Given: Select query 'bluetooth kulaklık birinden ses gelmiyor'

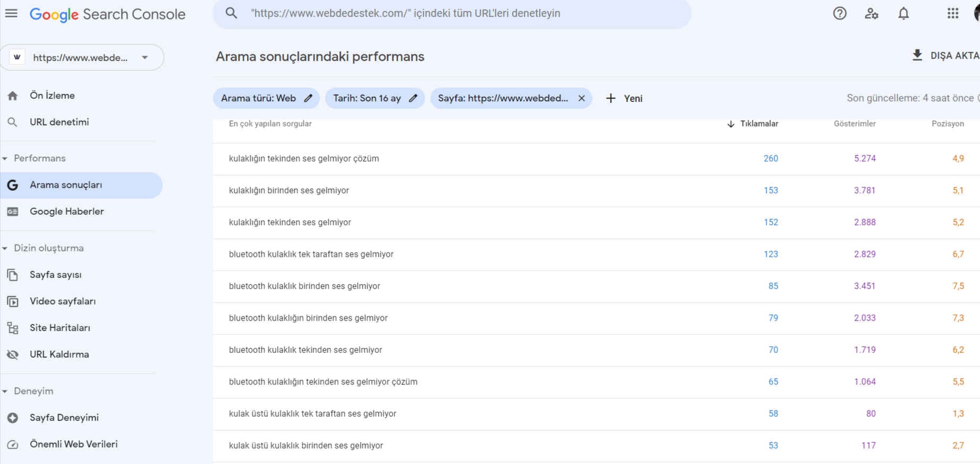Looking at the screenshot, I should (304, 286).
